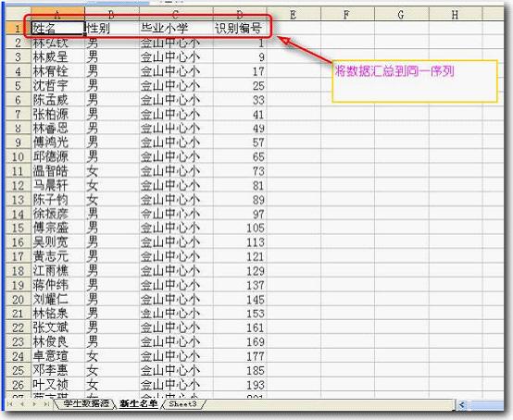Click ID number cell 17

240,71
